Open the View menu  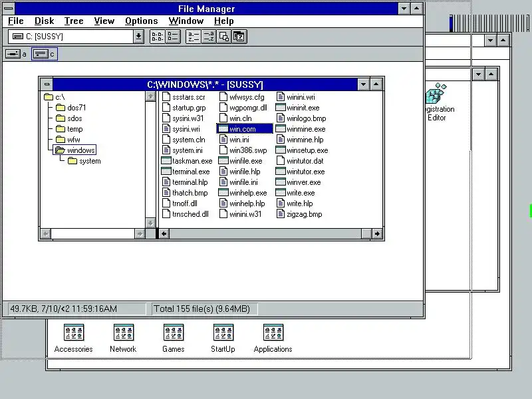coord(104,21)
